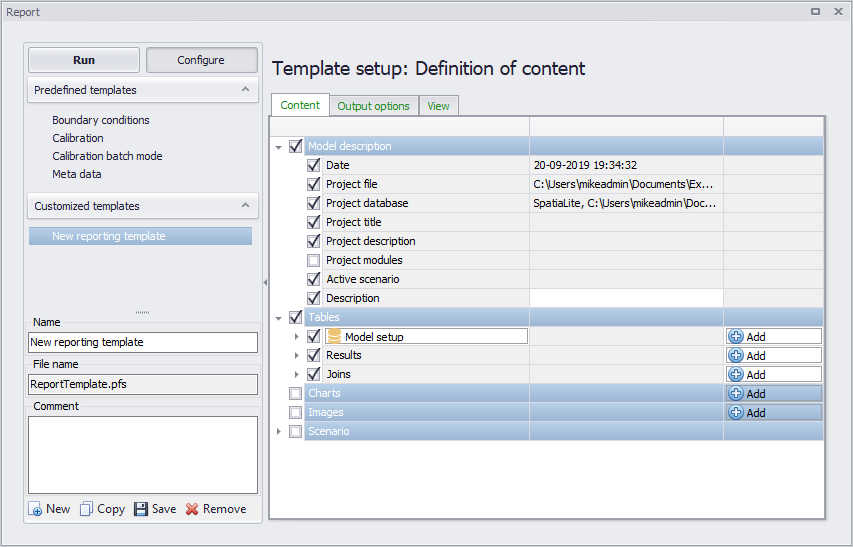Click the plus icon in Charts row
The width and height of the screenshot is (853, 547).
click(735, 394)
